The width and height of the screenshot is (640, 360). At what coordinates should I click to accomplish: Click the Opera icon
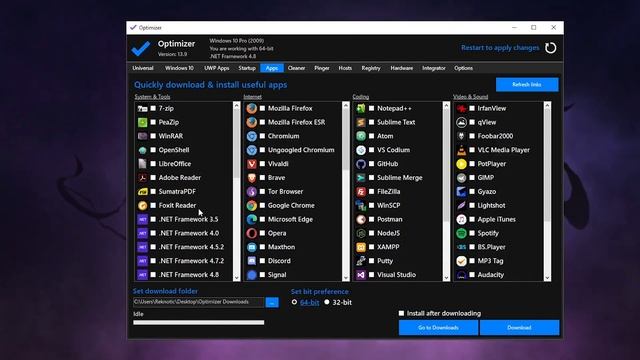[252, 233]
